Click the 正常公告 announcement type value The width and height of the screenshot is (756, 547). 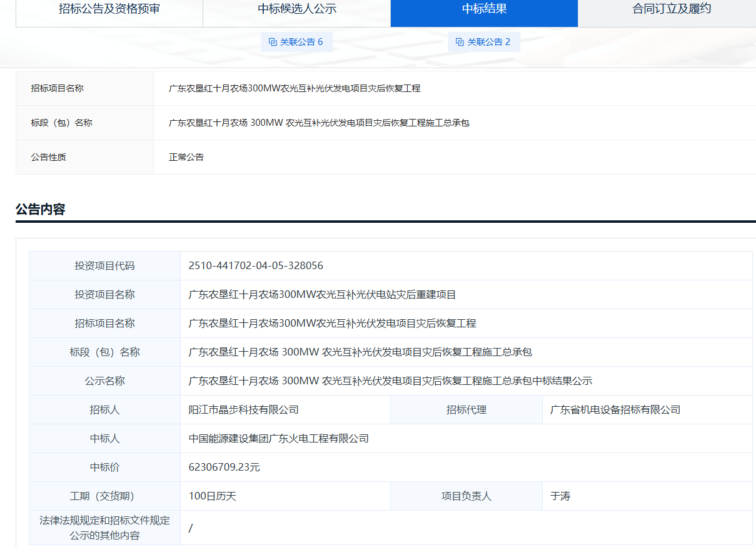(186, 157)
